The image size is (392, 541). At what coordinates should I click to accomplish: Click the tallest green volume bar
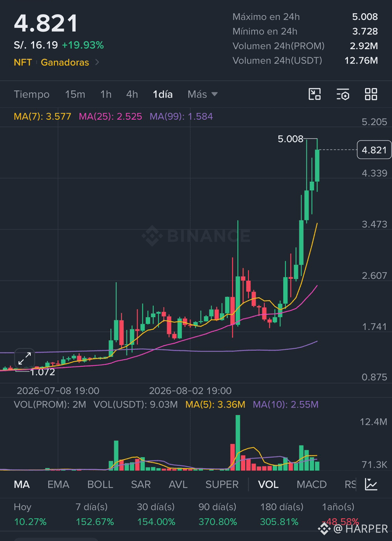238,443
